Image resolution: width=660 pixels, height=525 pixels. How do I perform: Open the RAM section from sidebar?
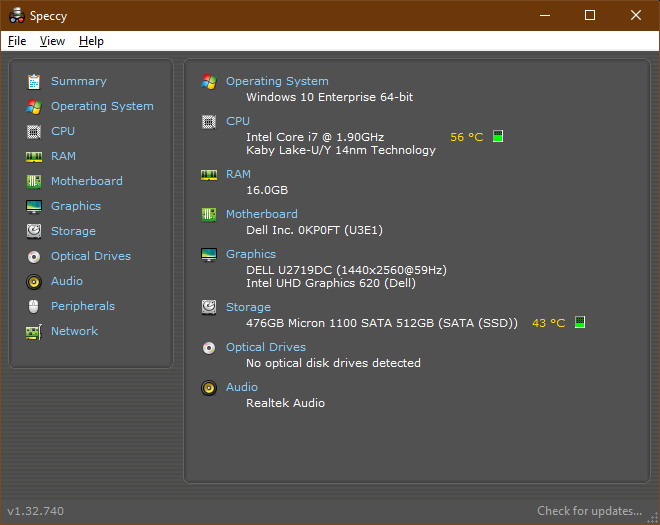coord(64,156)
